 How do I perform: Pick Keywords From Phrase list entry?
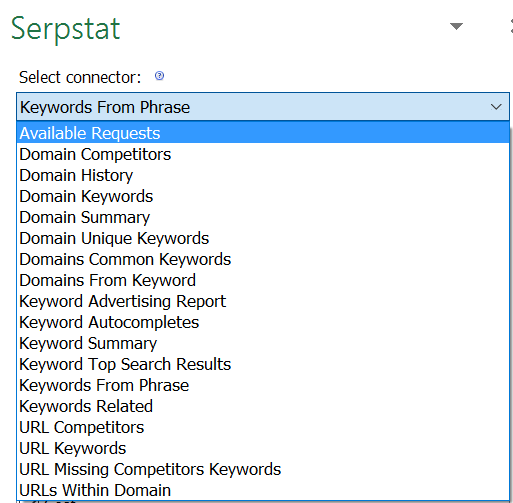[x=263, y=385]
